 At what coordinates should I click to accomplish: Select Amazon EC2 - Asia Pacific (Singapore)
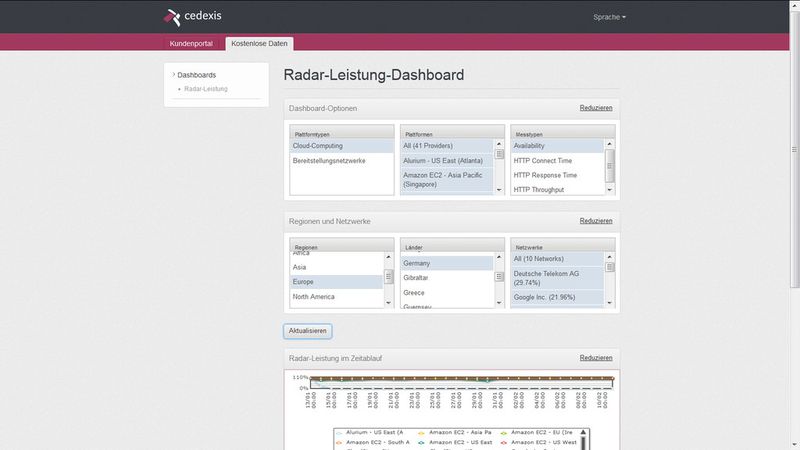[x=447, y=180]
